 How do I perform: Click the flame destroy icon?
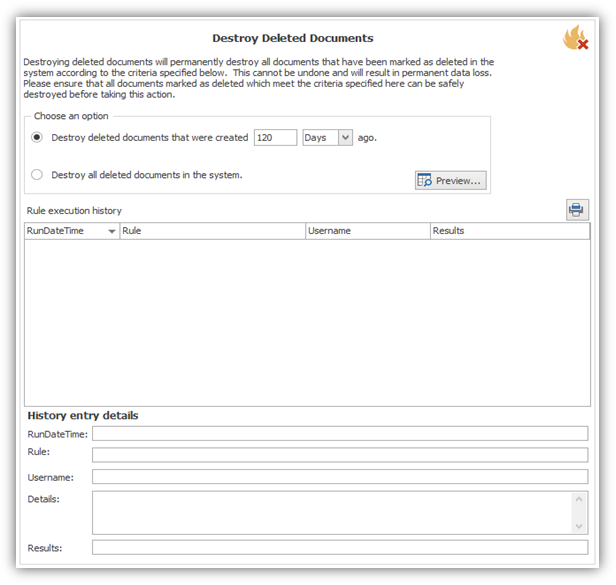pyautogui.click(x=576, y=38)
